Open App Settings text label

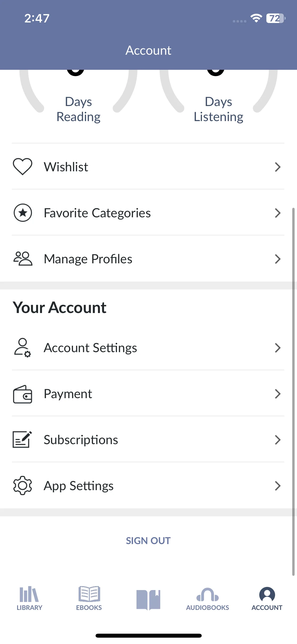[79, 486]
